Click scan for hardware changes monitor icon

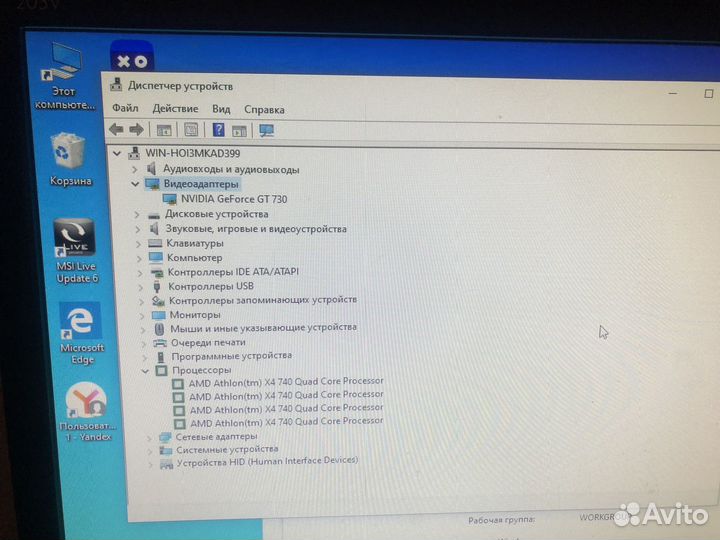pos(266,130)
